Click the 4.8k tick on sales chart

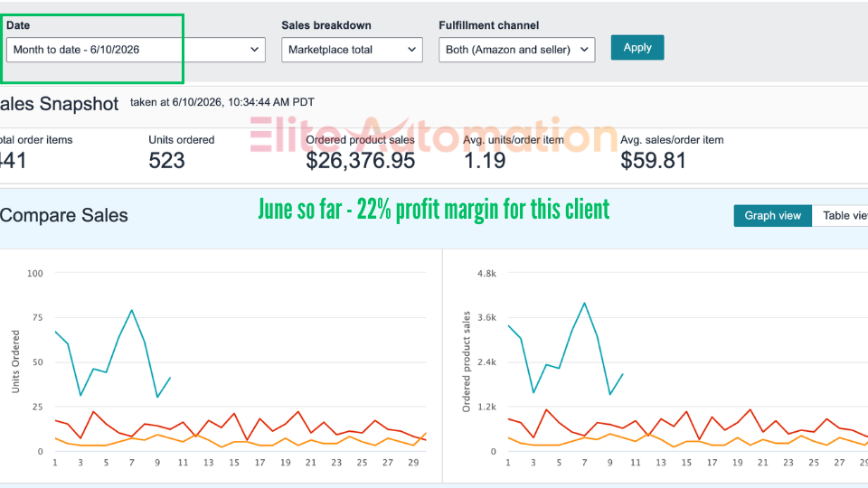point(486,273)
